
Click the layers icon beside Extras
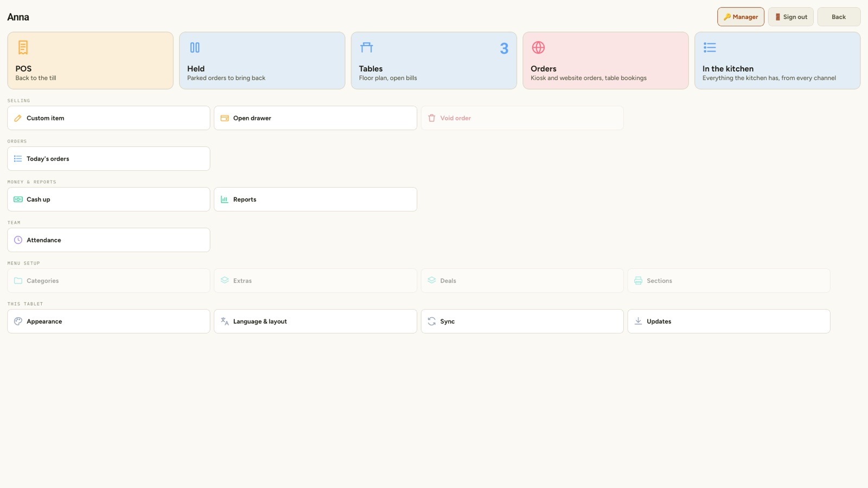coord(225,281)
